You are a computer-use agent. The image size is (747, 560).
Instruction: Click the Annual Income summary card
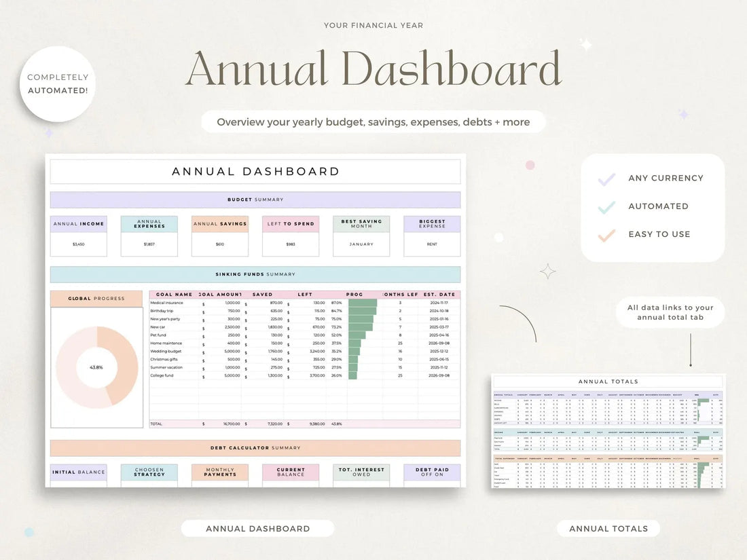(x=79, y=236)
